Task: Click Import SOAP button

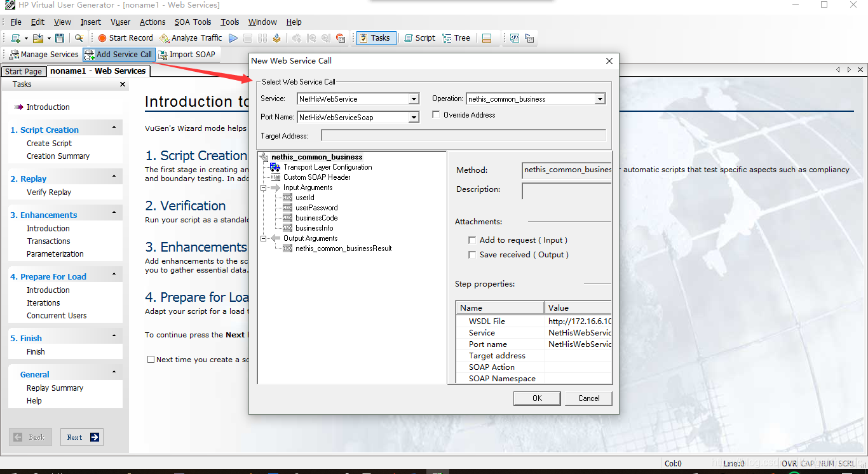Action: pyautogui.click(x=187, y=55)
